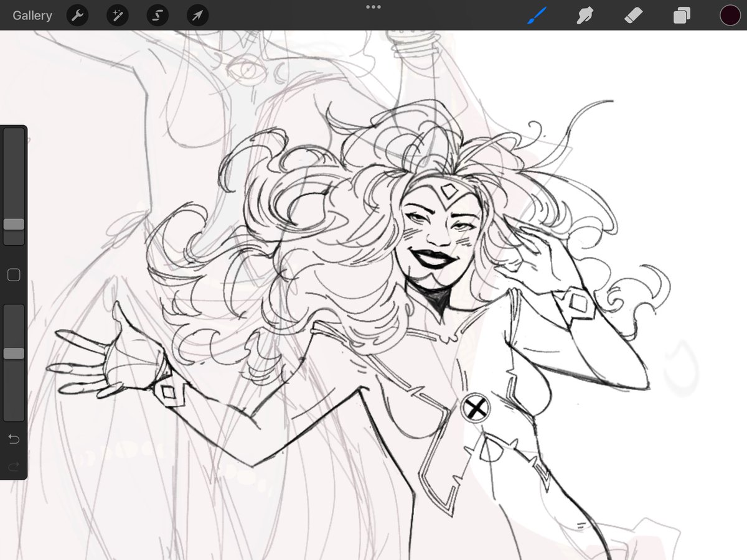Click the brush opacity slider handle
This screenshot has height=560, width=747.
pyautogui.click(x=14, y=353)
